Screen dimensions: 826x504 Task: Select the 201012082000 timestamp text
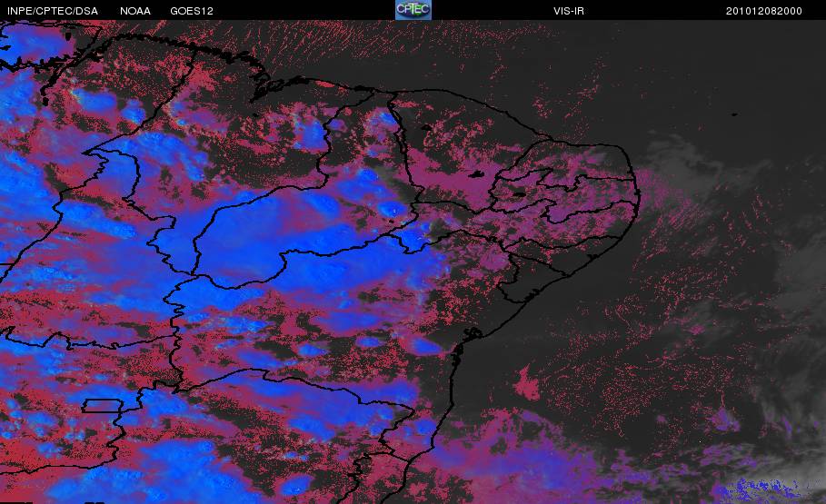pyautogui.click(x=764, y=11)
